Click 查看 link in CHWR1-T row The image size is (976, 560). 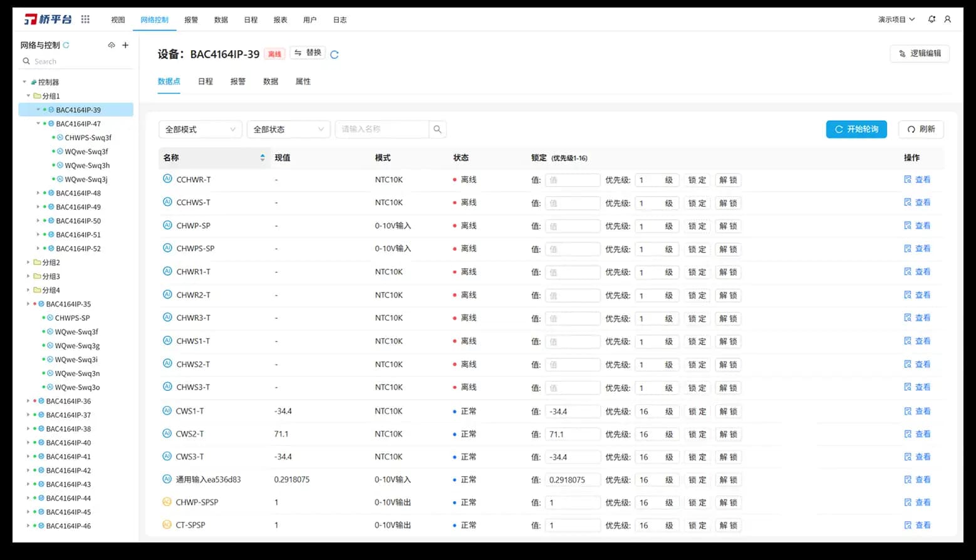click(x=923, y=272)
